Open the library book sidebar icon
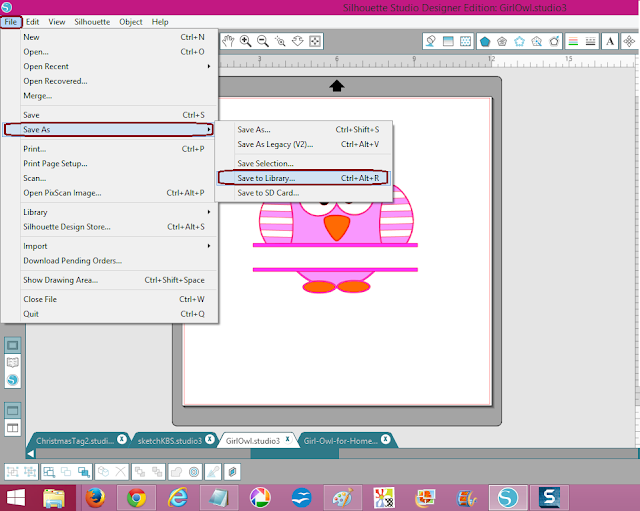This screenshot has width=640, height=511. pos(13,362)
